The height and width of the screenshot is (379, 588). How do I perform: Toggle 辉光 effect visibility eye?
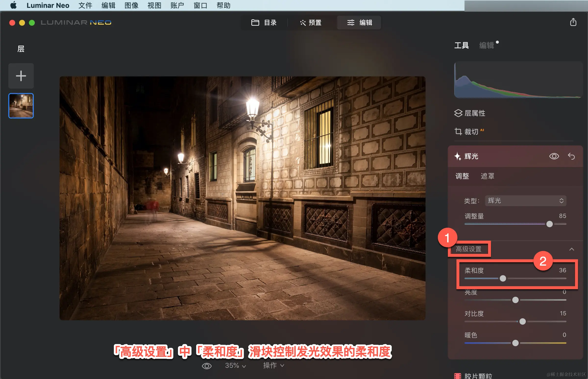click(x=554, y=156)
